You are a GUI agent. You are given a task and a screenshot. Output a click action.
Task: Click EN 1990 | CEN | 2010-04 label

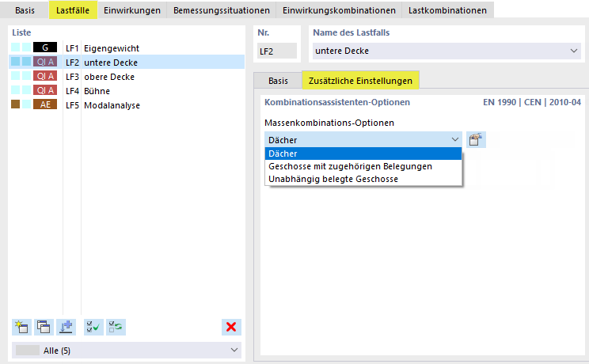532,102
